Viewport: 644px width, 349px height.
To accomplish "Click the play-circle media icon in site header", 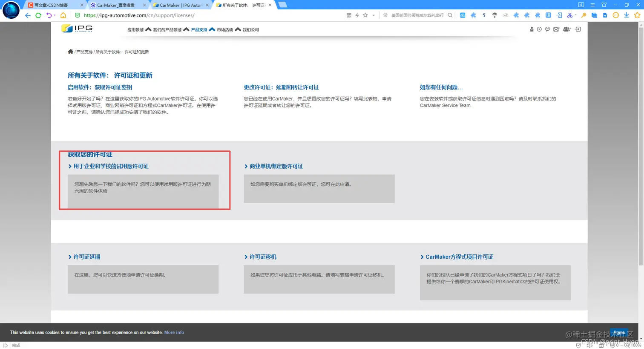I will point(539,29).
